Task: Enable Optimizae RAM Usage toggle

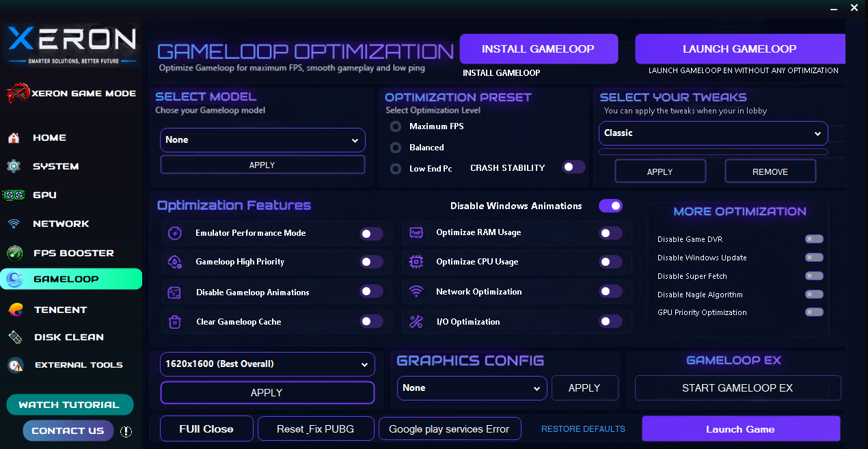Action: click(x=610, y=233)
